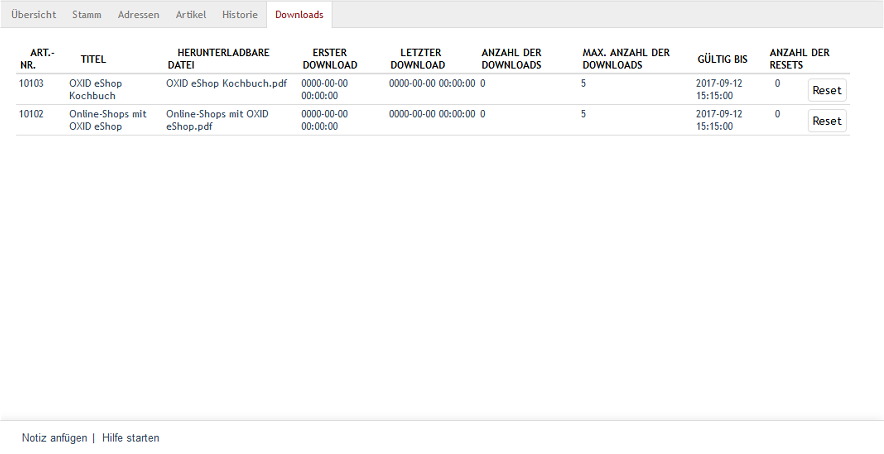Reset downloads for article 10103

[x=827, y=90]
